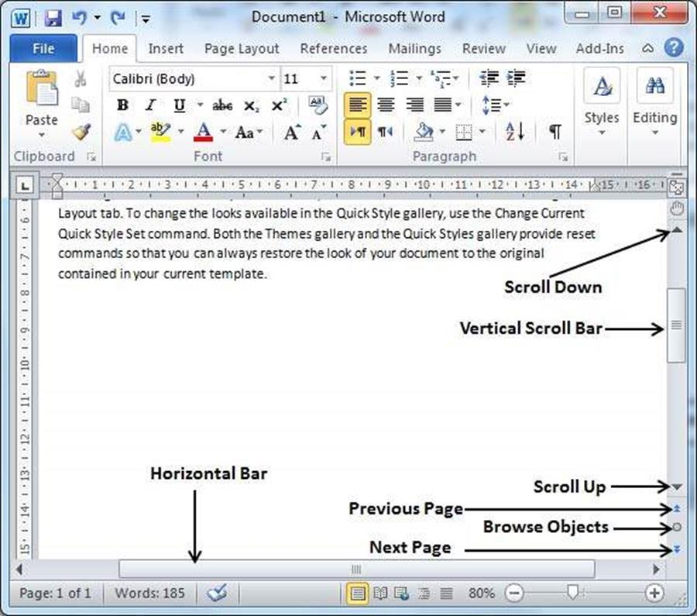Toggle the tab selector L box
Image resolution: width=697 pixels, height=616 pixels.
tap(25, 185)
